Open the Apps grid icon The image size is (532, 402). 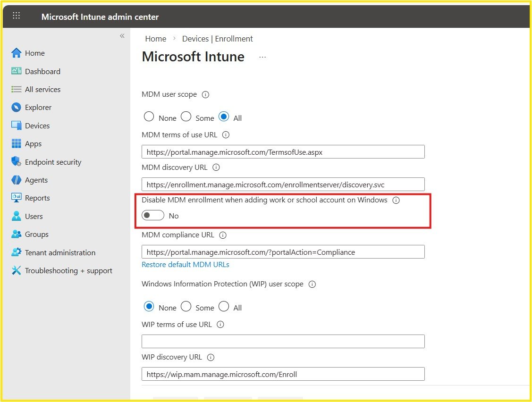pos(16,143)
